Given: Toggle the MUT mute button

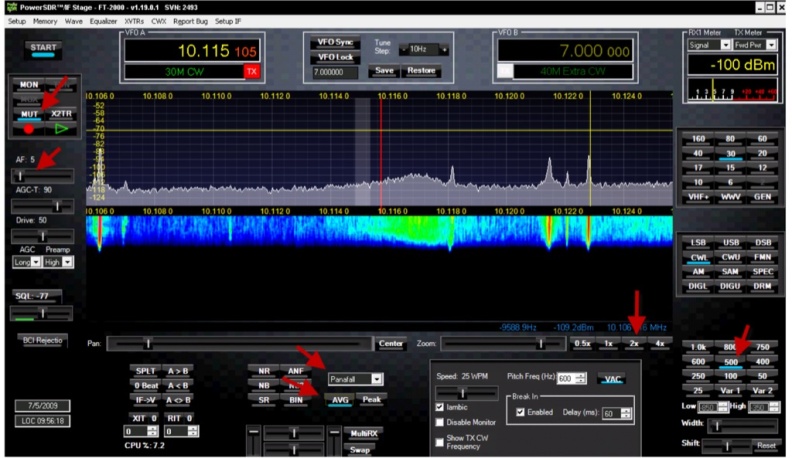Looking at the screenshot, I should (29, 114).
